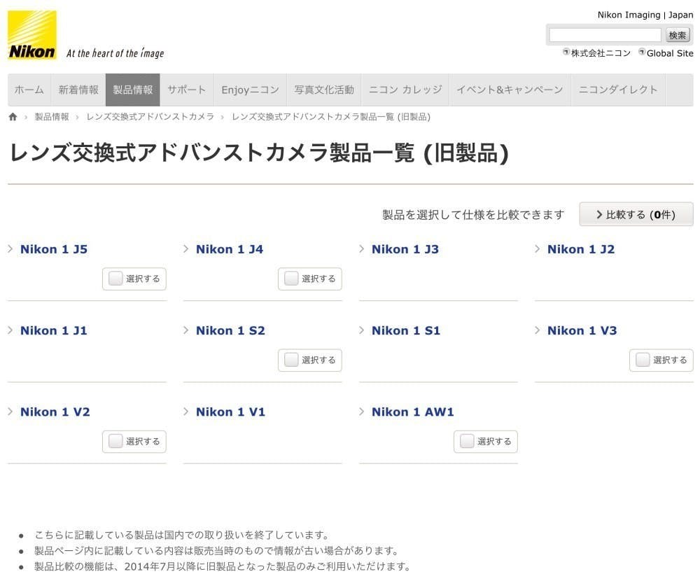Click the 比較する (0件) compare button
The width and height of the screenshot is (700, 588).
tap(636, 214)
